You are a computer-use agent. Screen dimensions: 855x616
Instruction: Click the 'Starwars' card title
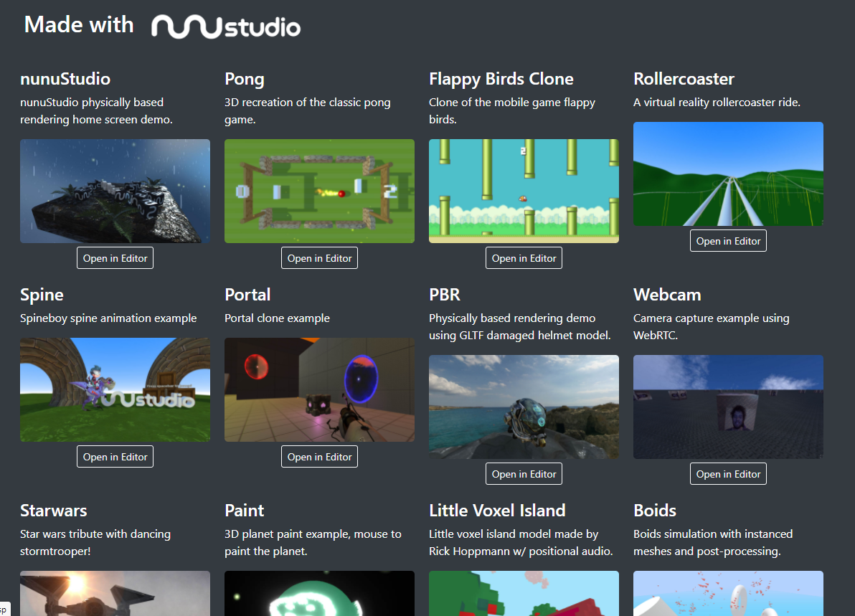(53, 511)
